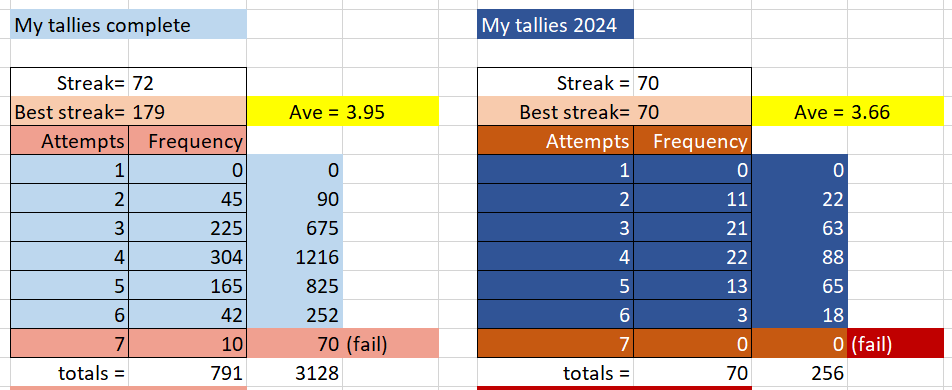Click the frequency cell showing 225
This screenshot has width=952, height=390.
pyautogui.click(x=188, y=228)
